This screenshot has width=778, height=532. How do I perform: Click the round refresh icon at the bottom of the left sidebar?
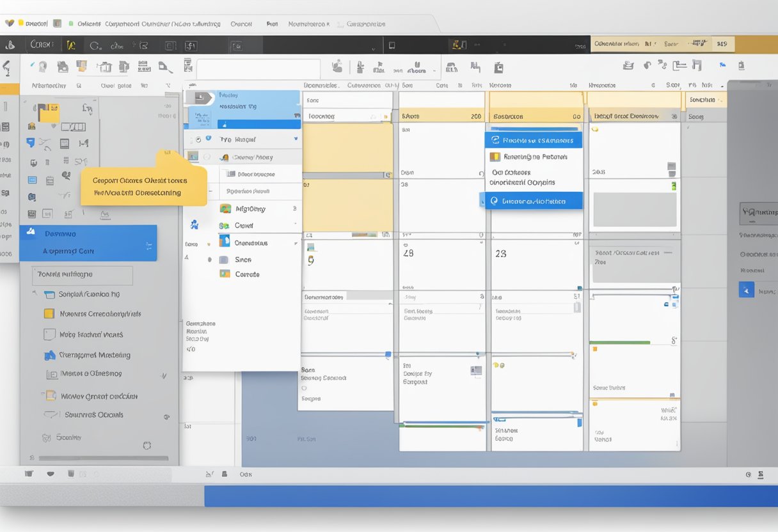(x=147, y=445)
